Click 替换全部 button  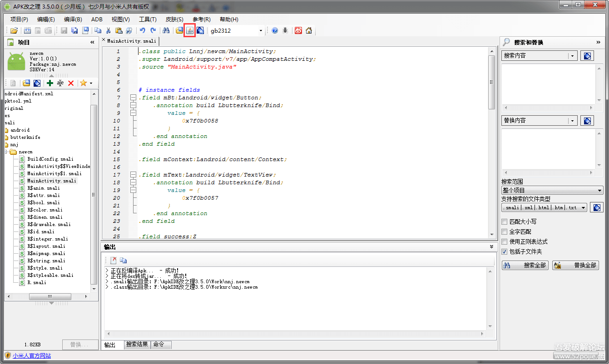576,266
